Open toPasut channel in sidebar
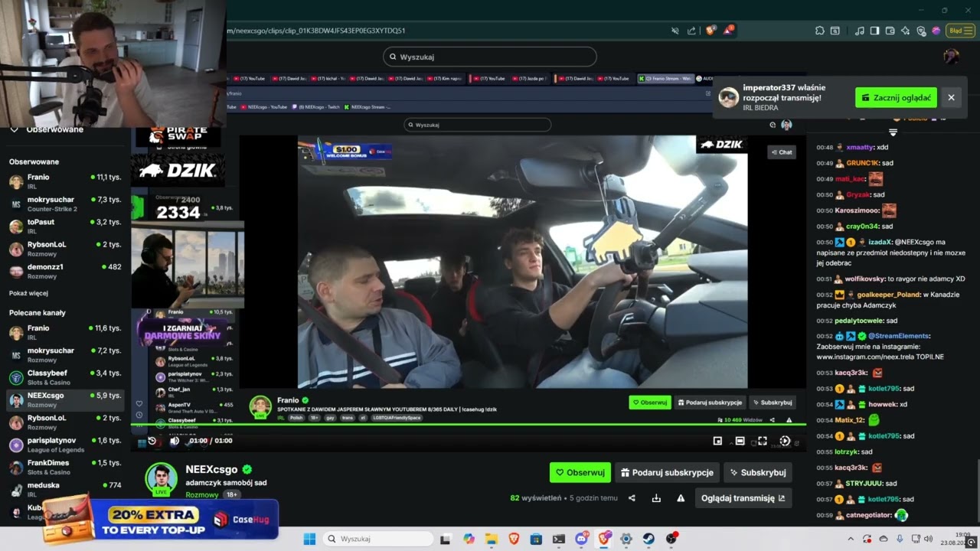Screen dimensions: 980x551 pyautogui.click(x=65, y=226)
